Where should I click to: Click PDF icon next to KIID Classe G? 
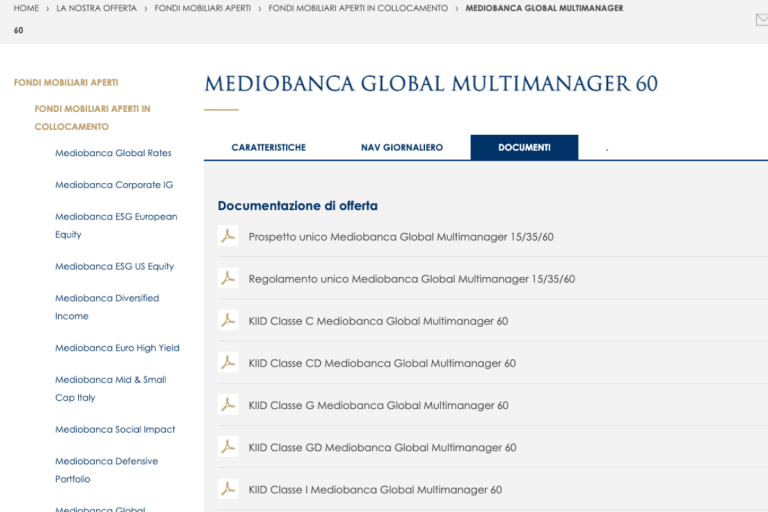pyautogui.click(x=228, y=405)
